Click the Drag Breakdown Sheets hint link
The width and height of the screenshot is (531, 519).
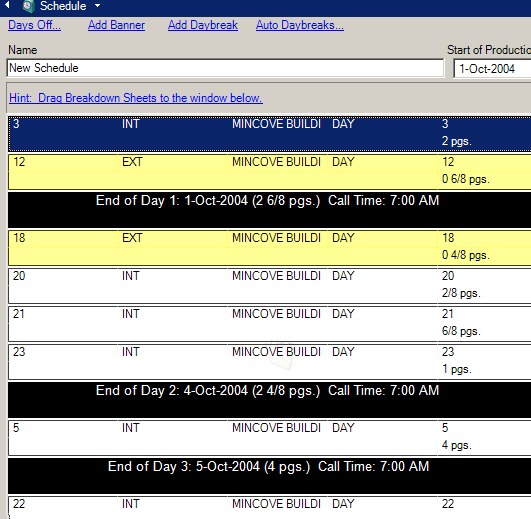point(136,98)
